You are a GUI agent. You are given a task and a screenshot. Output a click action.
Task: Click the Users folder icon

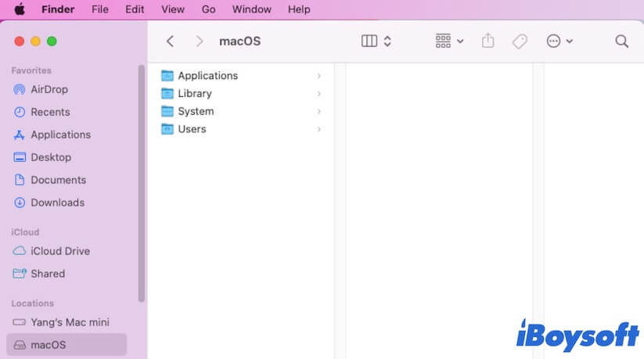[167, 129]
